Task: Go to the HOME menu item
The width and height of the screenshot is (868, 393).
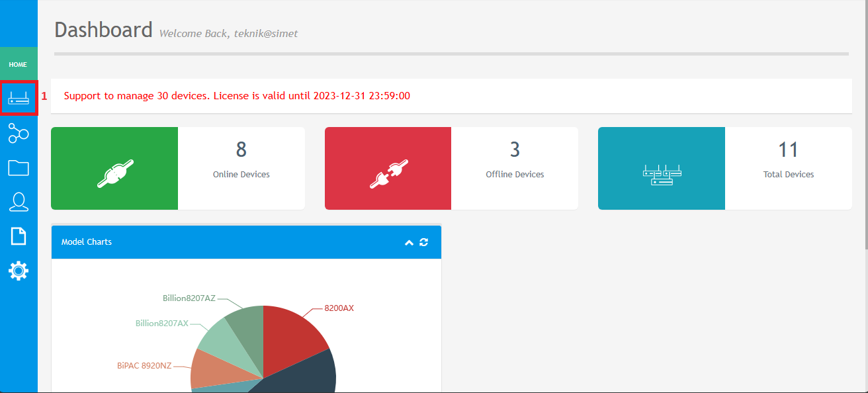Action: (19, 65)
